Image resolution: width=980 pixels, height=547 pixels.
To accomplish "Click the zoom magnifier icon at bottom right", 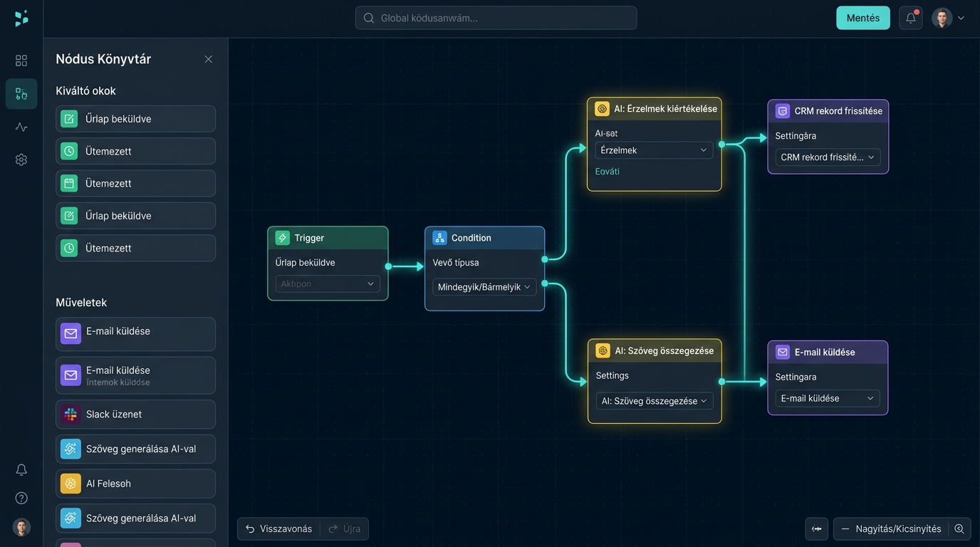I will [959, 528].
